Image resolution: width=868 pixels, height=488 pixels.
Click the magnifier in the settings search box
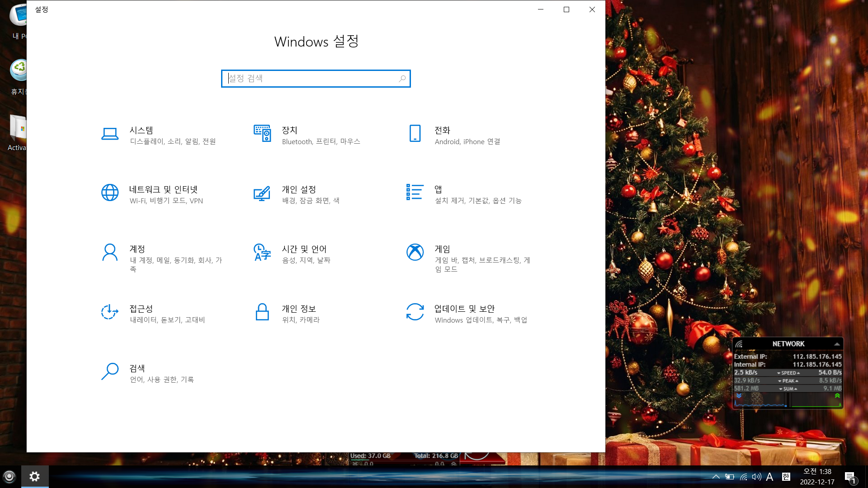click(402, 79)
